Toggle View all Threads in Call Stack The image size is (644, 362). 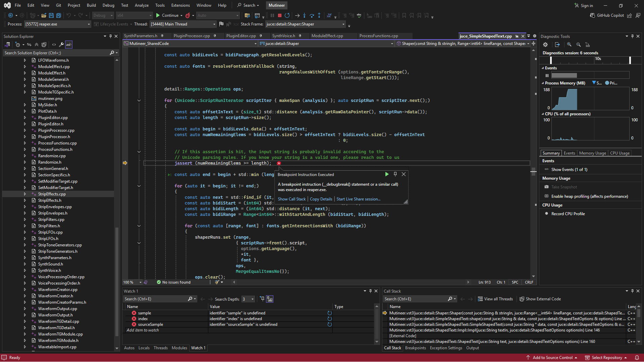tap(495, 299)
